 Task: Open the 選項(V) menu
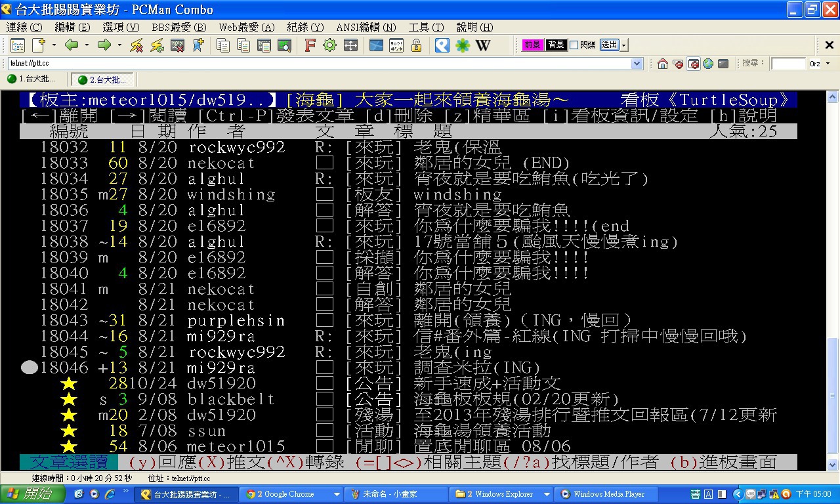[121, 28]
